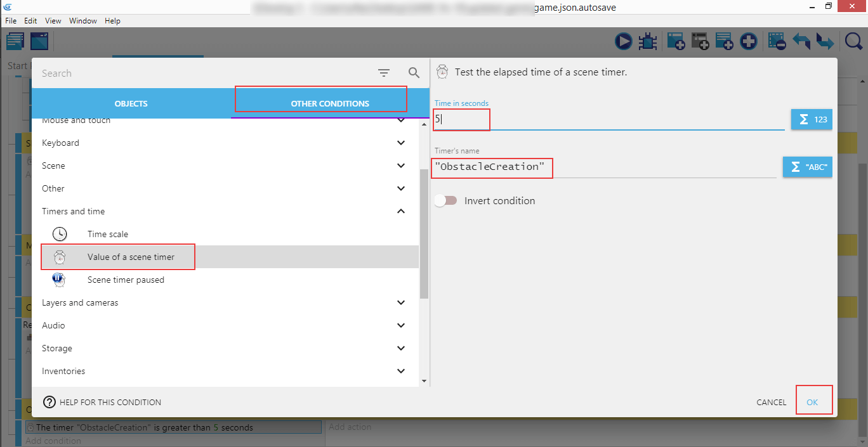The height and width of the screenshot is (447, 868).
Task: Open string expression editor with Sigma ABC button
Action: coord(807,167)
